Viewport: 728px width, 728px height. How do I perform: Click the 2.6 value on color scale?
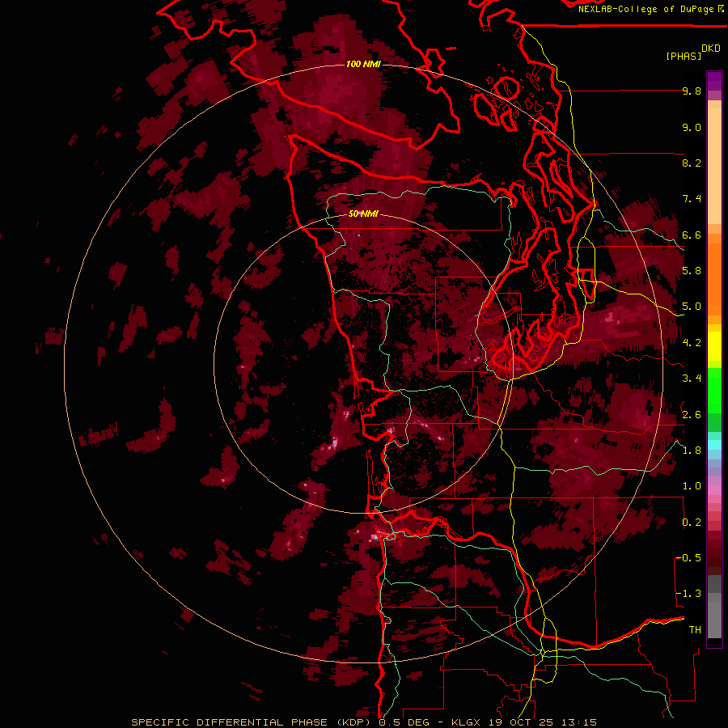coord(692,415)
